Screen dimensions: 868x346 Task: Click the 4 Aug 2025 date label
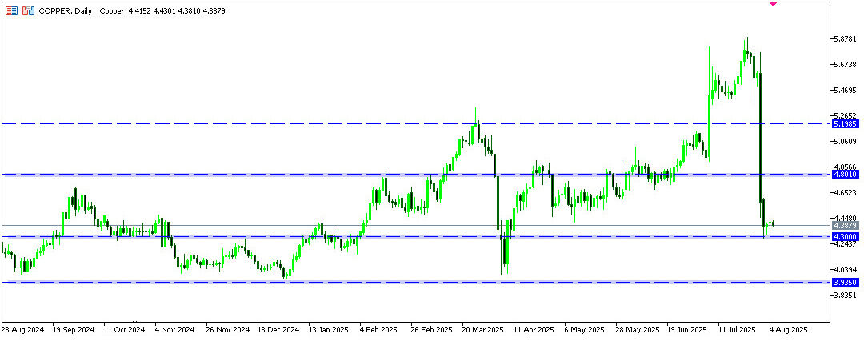pos(788,329)
